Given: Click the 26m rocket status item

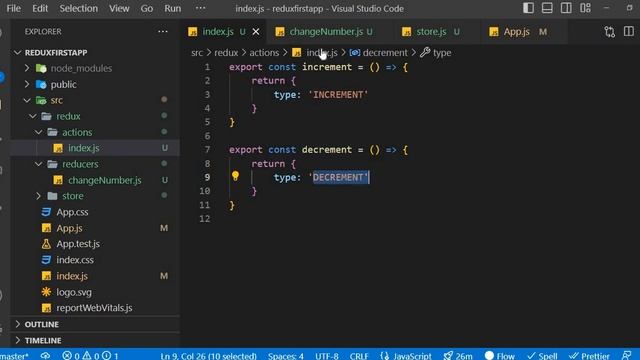Looking at the screenshot, I should pyautogui.click(x=458, y=356).
